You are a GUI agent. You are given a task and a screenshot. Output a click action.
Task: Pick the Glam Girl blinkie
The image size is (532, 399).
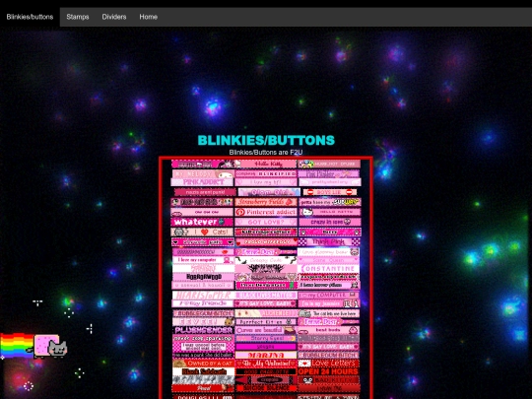click(x=269, y=192)
